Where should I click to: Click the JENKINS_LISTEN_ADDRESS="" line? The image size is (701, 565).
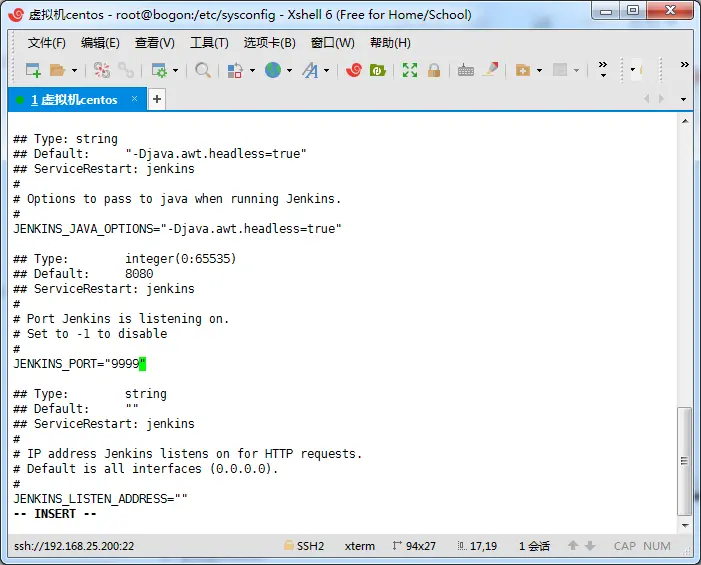[x=101, y=499]
